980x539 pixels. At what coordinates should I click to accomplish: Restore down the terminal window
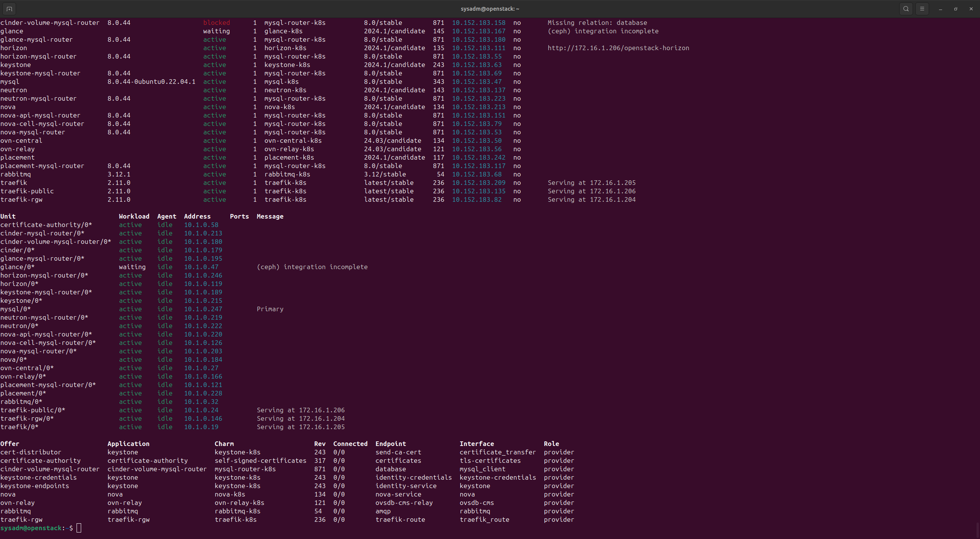pyautogui.click(x=956, y=8)
